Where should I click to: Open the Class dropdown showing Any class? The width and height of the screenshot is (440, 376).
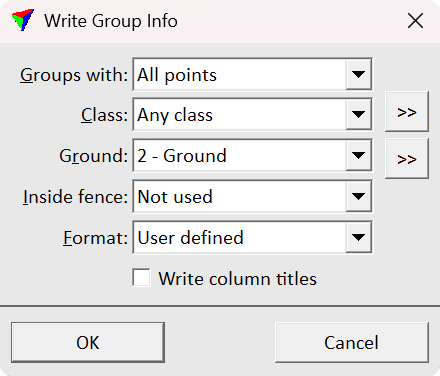(x=252, y=115)
